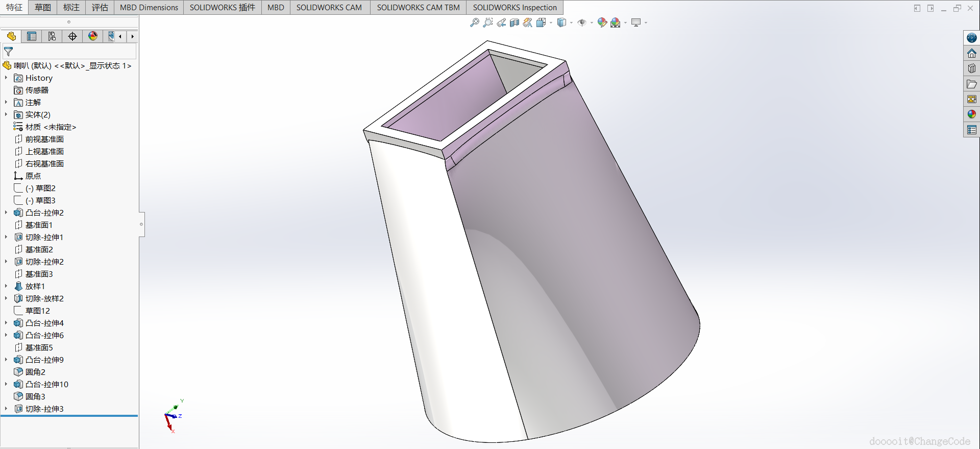Click the Previous View icon

pos(501,22)
